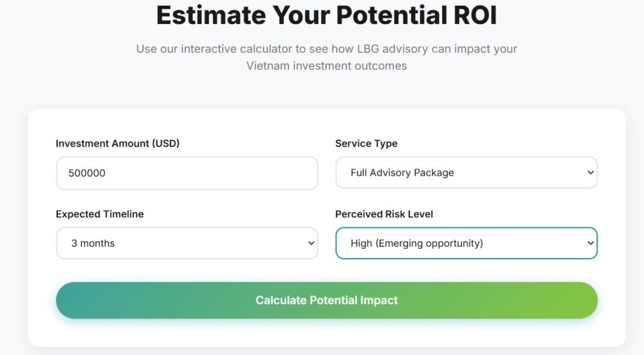Select the 'High (Emerging opportunity)' value

[416, 244]
